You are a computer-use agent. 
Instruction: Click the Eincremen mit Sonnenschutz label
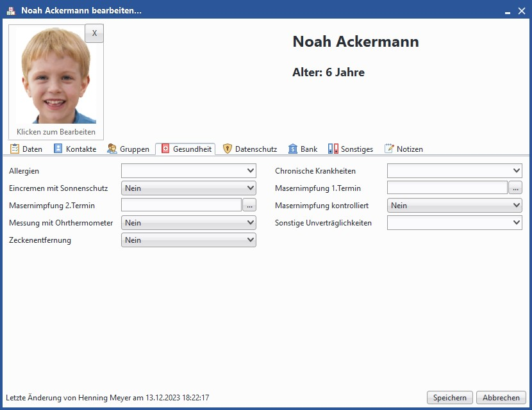(x=58, y=188)
